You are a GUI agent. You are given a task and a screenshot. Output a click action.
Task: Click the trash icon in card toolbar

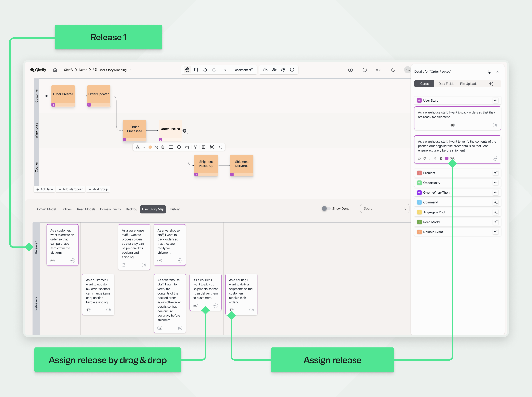pyautogui.click(x=162, y=147)
